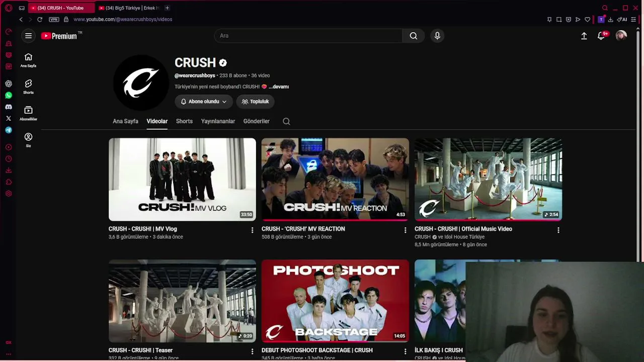Open X (Twitter) in the Opera sidebar
The height and width of the screenshot is (362, 644).
pyautogui.click(x=9, y=118)
